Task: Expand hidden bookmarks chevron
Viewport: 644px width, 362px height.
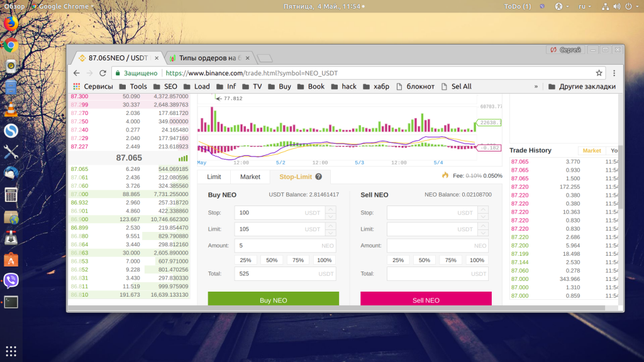Action: [x=536, y=87]
